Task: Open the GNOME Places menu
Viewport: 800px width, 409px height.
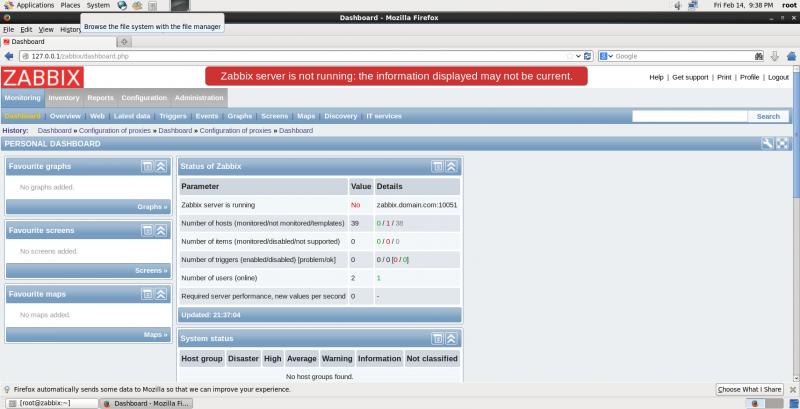Action: (x=70, y=5)
